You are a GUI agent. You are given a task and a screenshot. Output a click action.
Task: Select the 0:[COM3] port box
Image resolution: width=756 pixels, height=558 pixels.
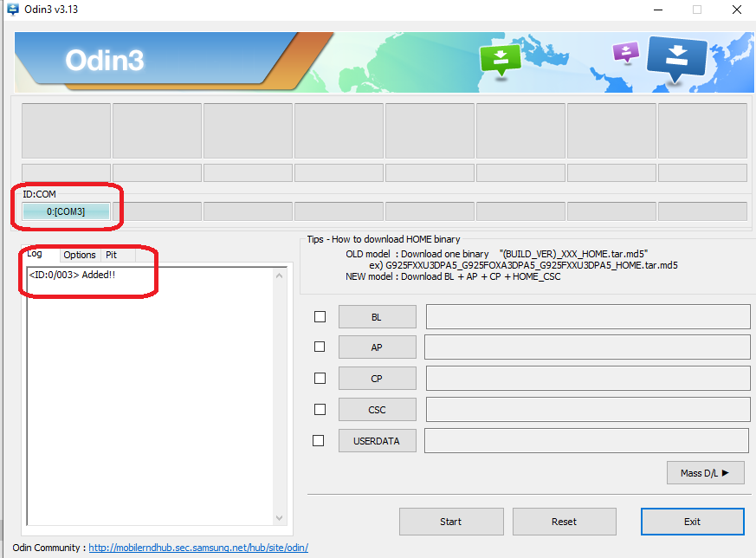(66, 211)
